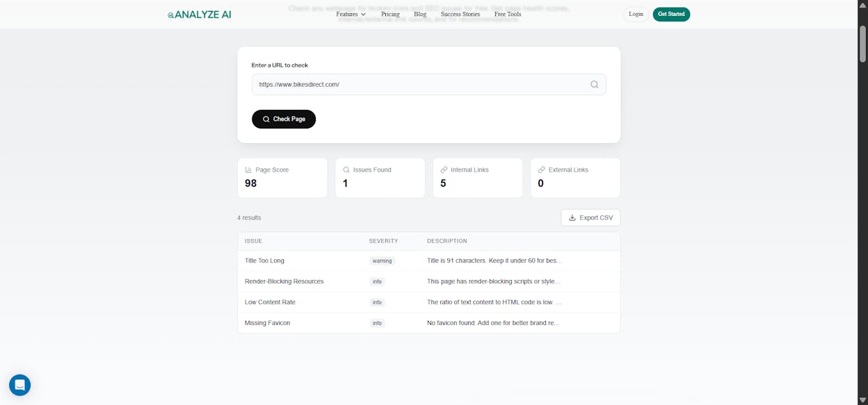The image size is (868, 405).
Task: Click the 'ratio of text content' description
Action: 495,302
